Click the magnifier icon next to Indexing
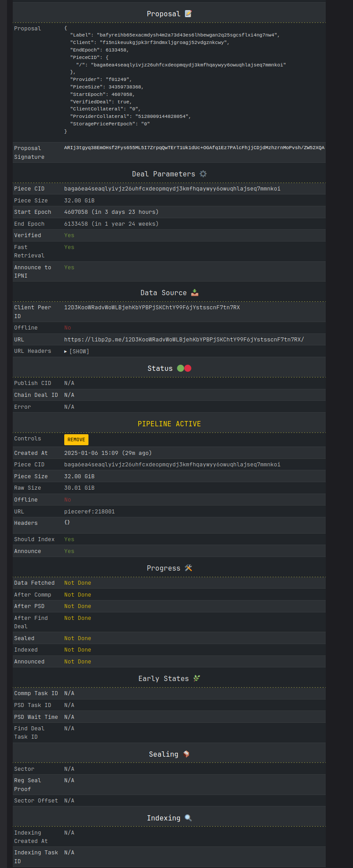Image resolution: width=353 pixels, height=868 pixels. (188, 818)
